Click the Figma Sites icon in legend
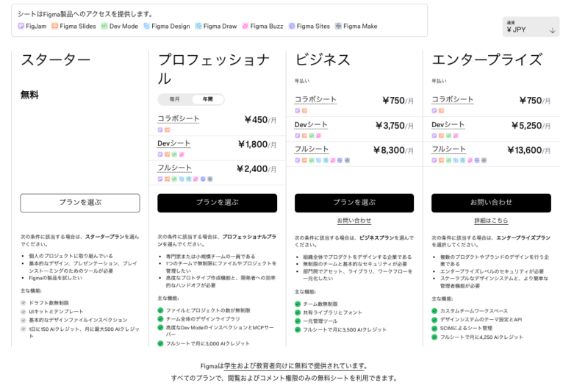588x386 pixels. (292, 26)
